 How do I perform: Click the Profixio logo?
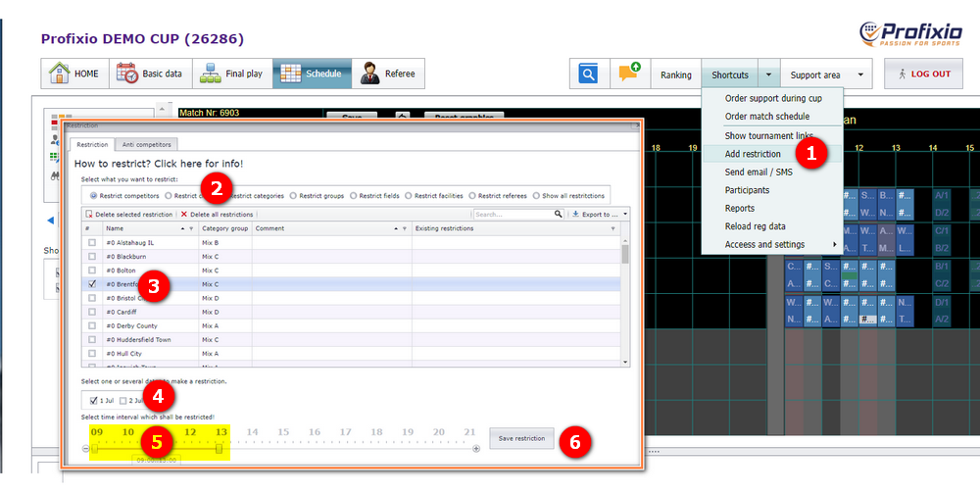[x=911, y=34]
